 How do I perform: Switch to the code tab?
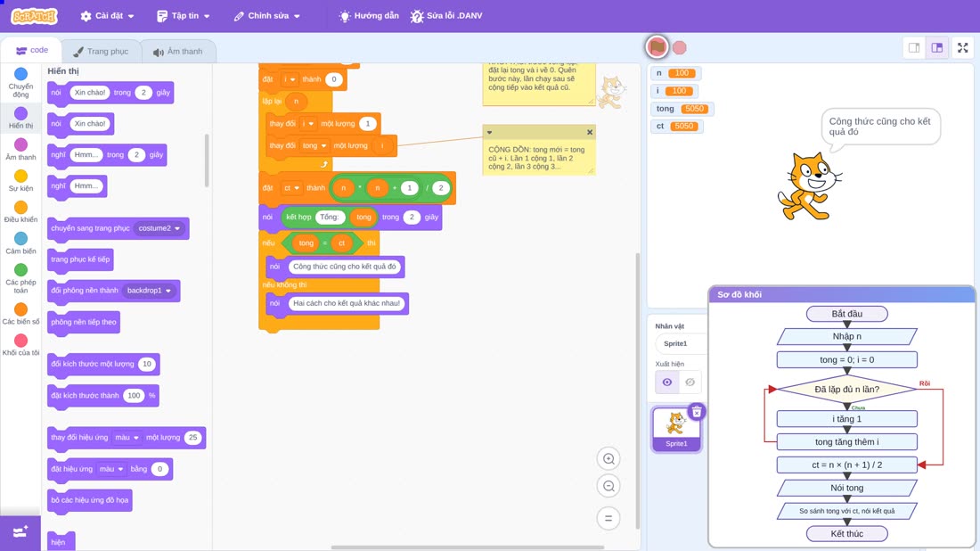(32, 50)
